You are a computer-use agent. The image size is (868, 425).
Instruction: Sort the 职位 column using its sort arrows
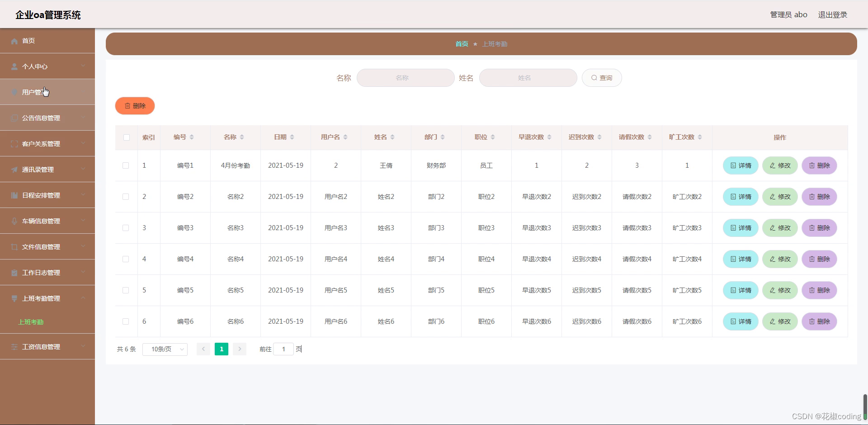pyautogui.click(x=493, y=137)
